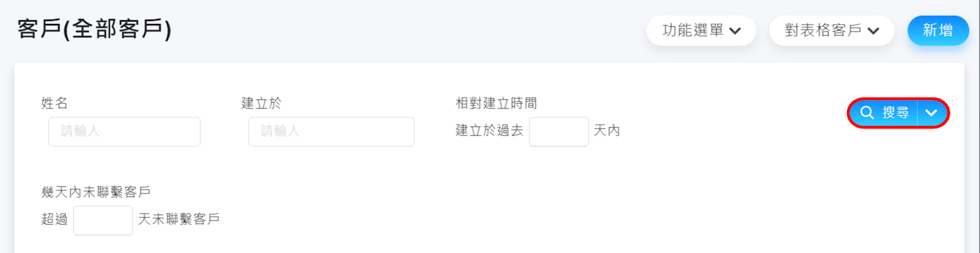Click the 建立於 field label
Image resolution: width=980 pixels, height=253 pixels.
[261, 103]
